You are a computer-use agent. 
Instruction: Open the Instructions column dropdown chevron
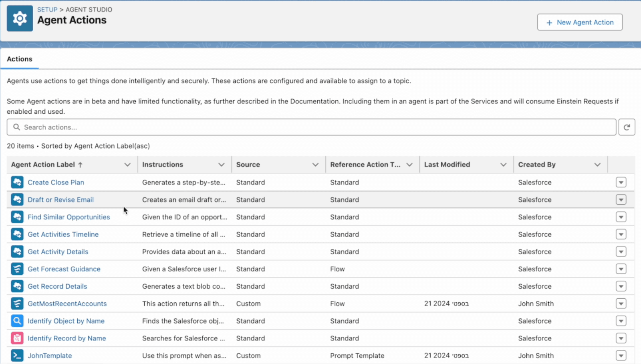click(221, 165)
